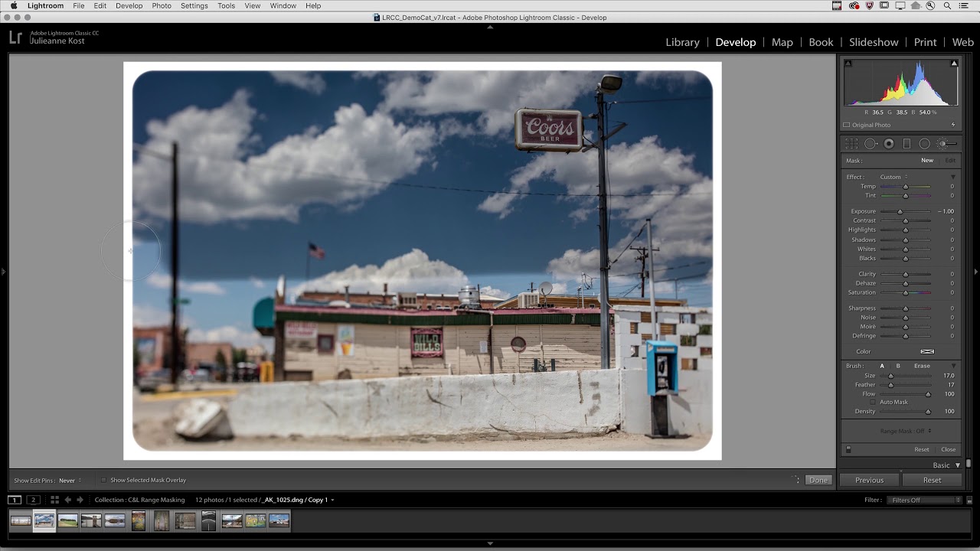The width and height of the screenshot is (980, 551).
Task: Open the Settings menu
Action: [194, 5]
